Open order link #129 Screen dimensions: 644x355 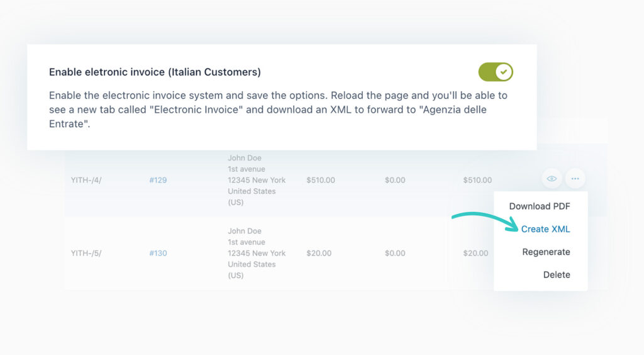click(158, 180)
